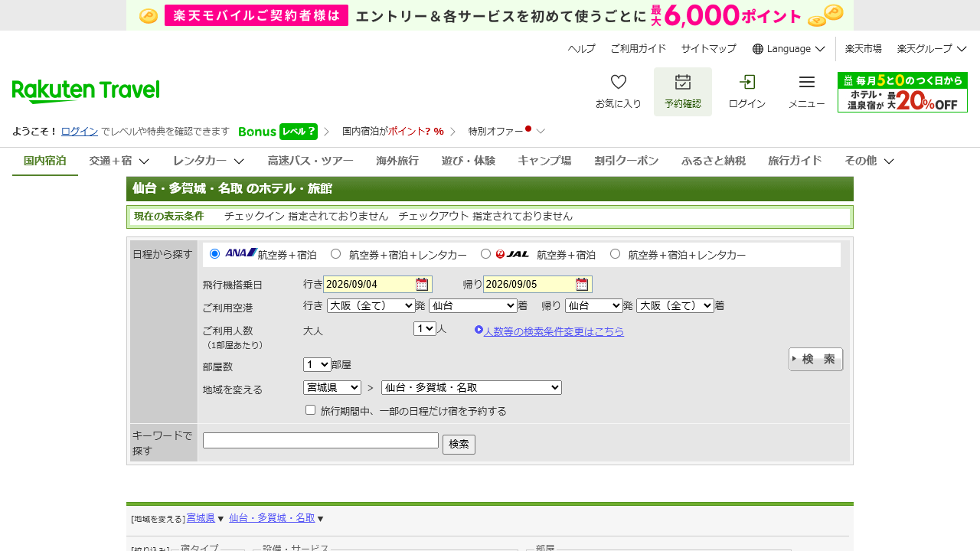Open calendar picker for 行き date

[422, 285]
